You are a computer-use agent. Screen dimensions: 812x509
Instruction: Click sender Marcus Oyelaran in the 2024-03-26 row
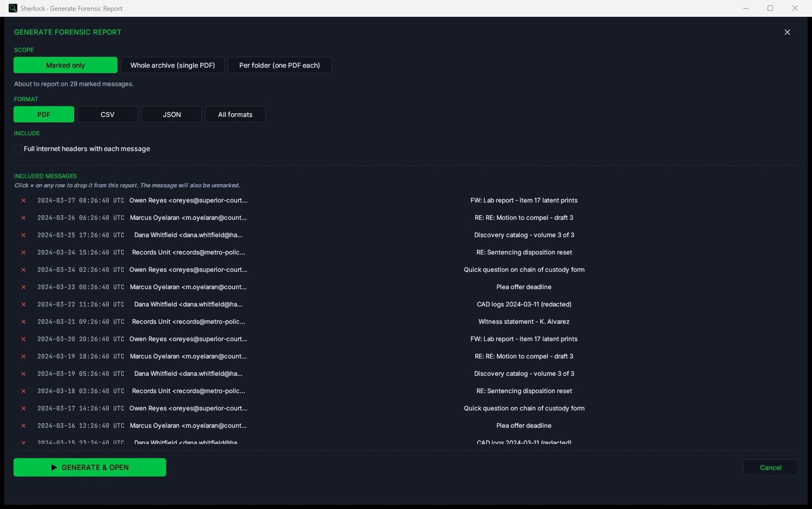click(188, 218)
